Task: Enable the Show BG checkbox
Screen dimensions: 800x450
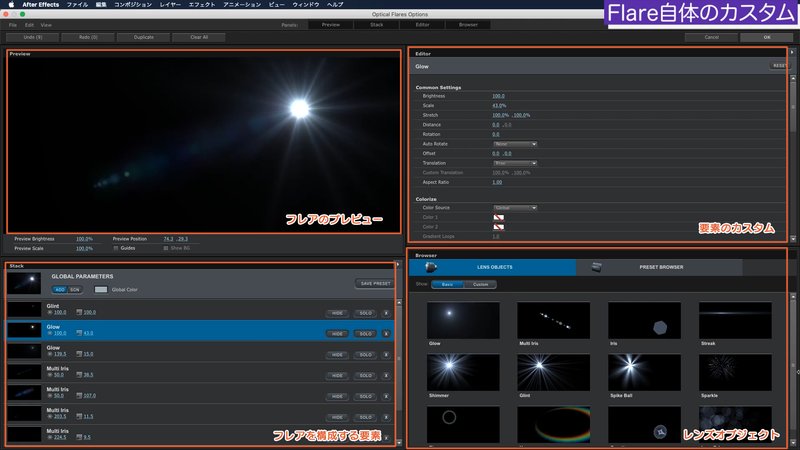Action: pyautogui.click(x=166, y=248)
